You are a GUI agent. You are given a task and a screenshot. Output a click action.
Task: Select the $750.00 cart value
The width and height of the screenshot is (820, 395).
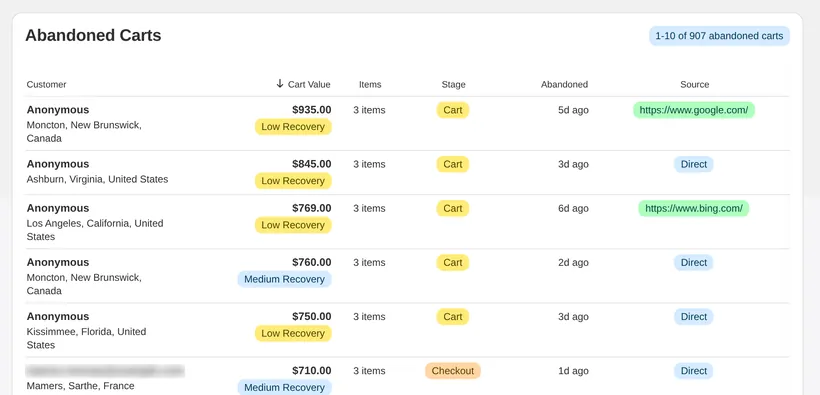(312, 317)
